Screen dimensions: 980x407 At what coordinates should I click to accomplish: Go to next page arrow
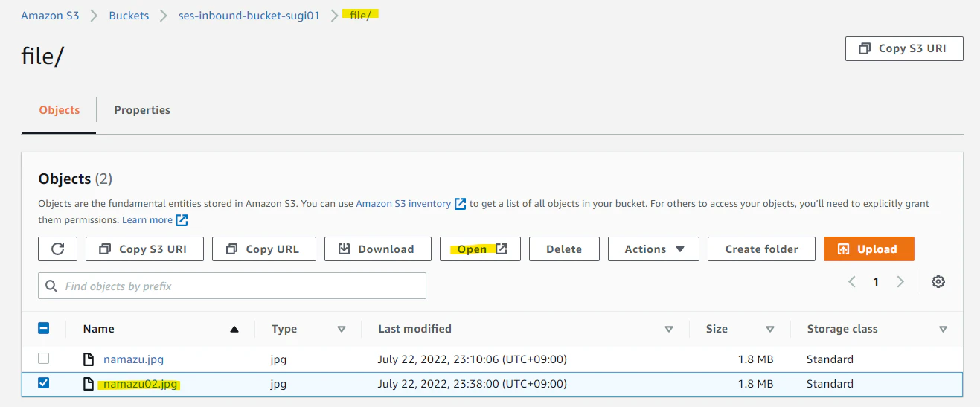click(900, 282)
